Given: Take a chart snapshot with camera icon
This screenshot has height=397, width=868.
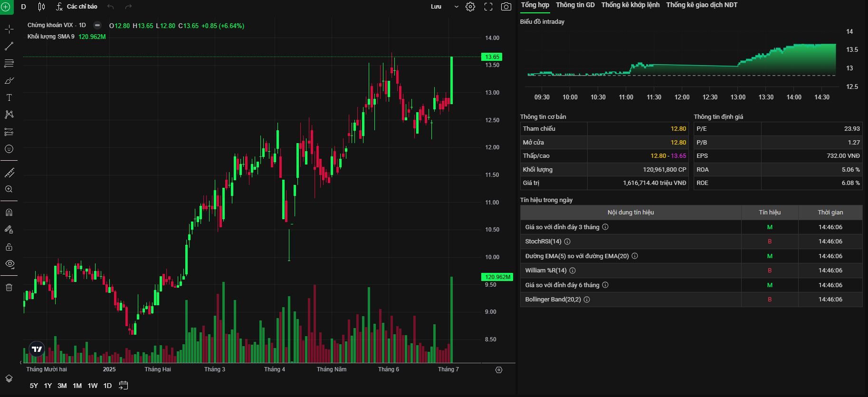Looking at the screenshot, I should [506, 7].
